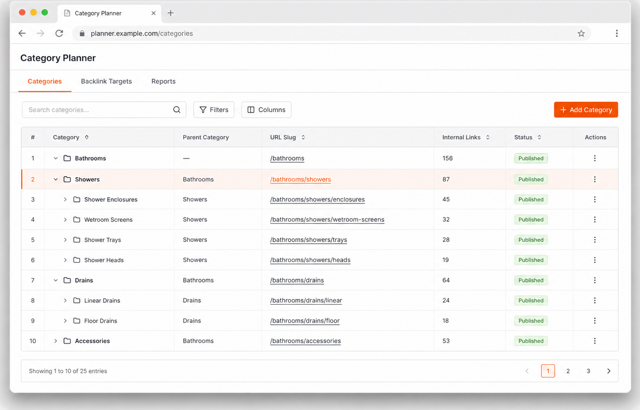Viewport: 640px width, 410px height.
Task: Click Published badge in Drains row
Action: (x=531, y=280)
